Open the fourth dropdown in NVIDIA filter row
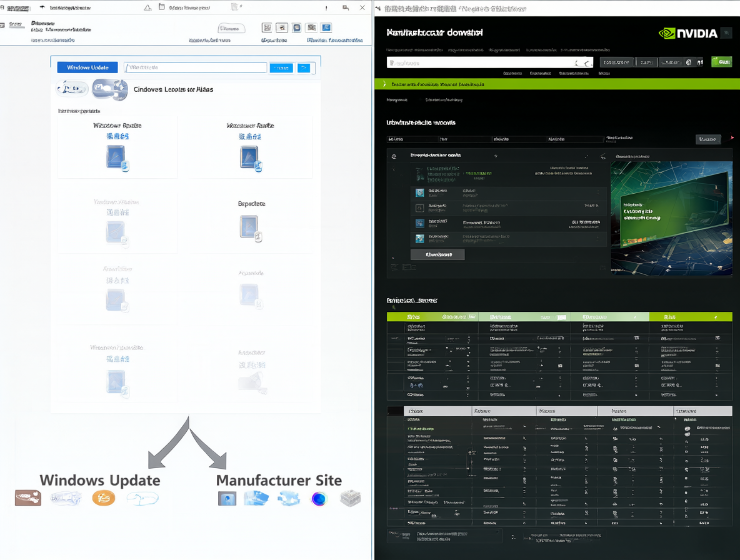740x560 pixels. click(x=576, y=139)
